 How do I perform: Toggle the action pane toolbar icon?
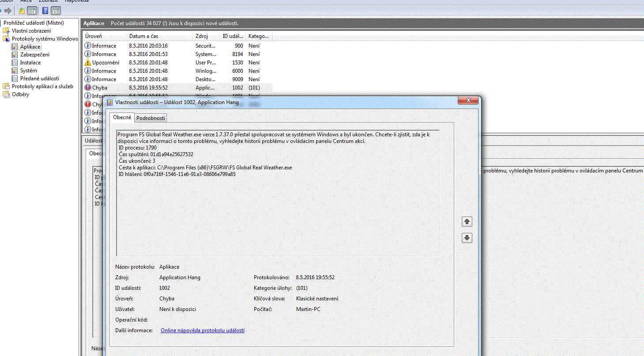[56, 11]
